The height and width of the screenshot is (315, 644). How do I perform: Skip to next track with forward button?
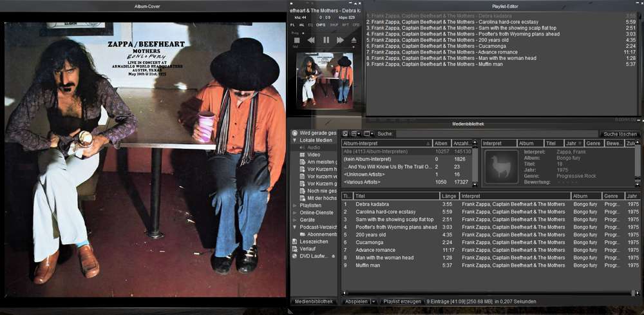[340, 40]
